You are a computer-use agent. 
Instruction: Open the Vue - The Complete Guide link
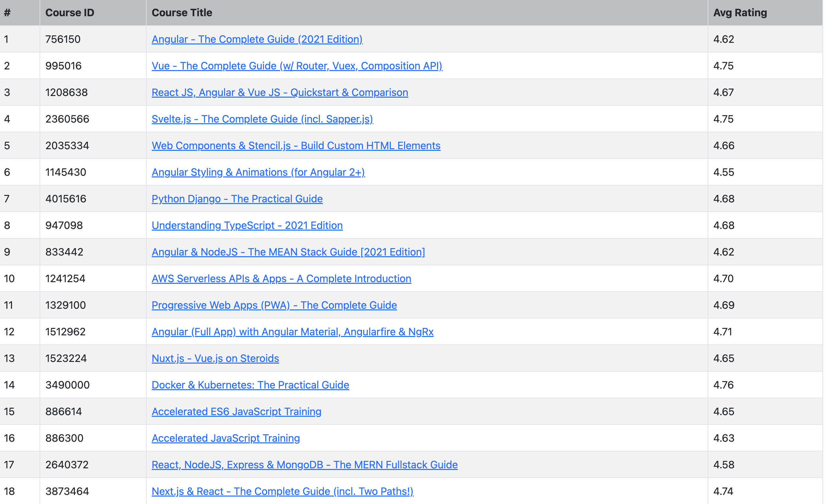297,66
